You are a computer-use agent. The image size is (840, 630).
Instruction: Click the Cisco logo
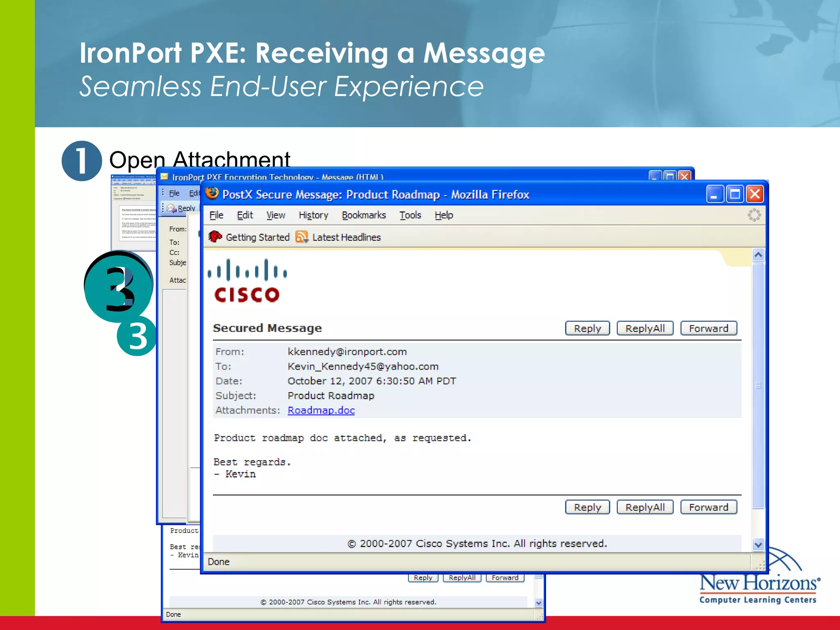click(x=247, y=281)
